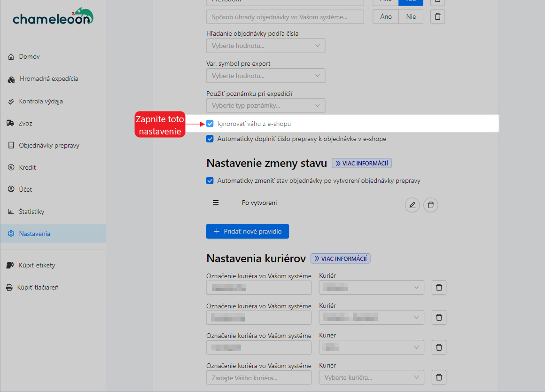
Task: Click Pridať nové pravidlo button
Action: click(247, 231)
